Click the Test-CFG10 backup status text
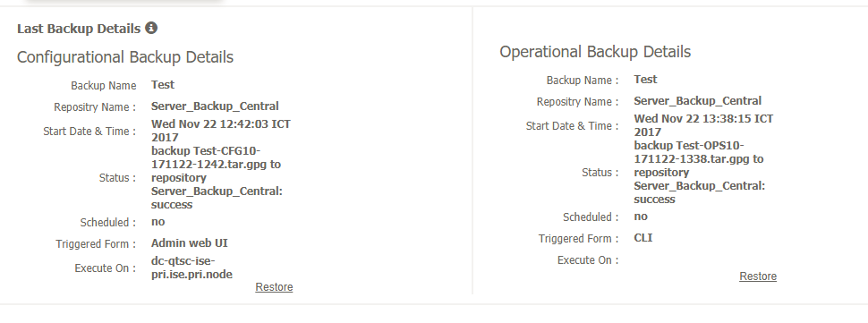 (217, 177)
